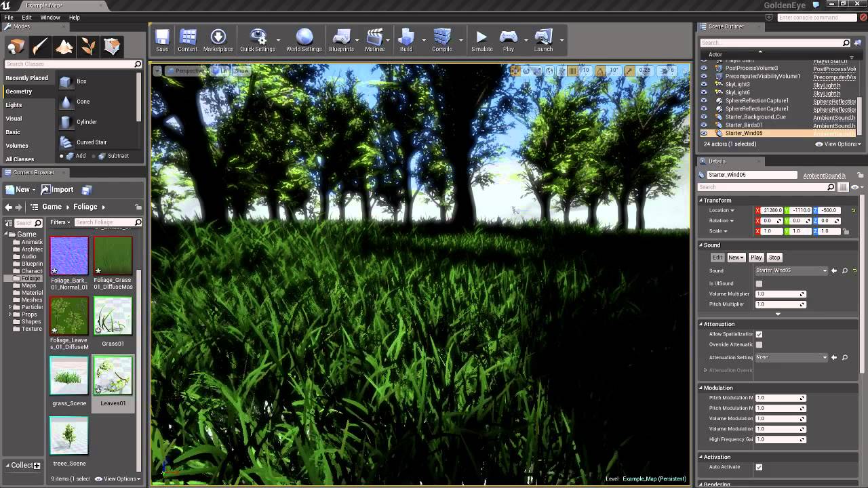Click the Build toolbar icon
The height and width of the screenshot is (488, 868).
[x=406, y=41]
